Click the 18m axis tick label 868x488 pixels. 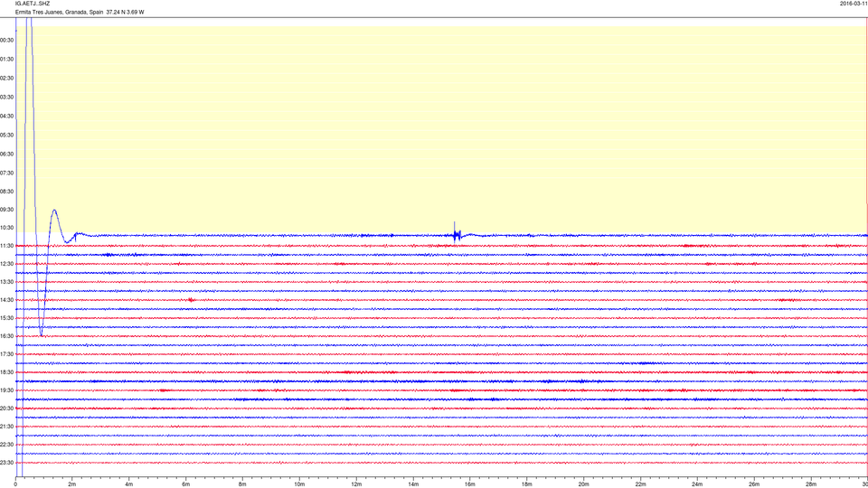[x=527, y=484]
